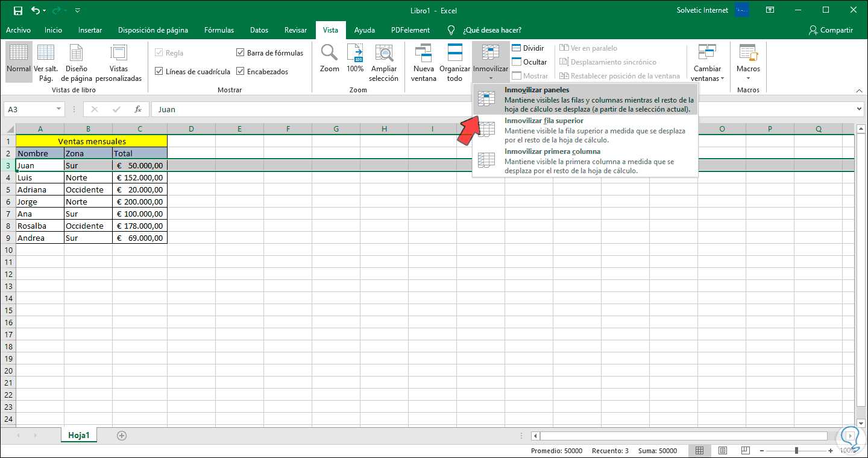Uncheck Líneas de cuadrícula checkbox

tap(159, 72)
